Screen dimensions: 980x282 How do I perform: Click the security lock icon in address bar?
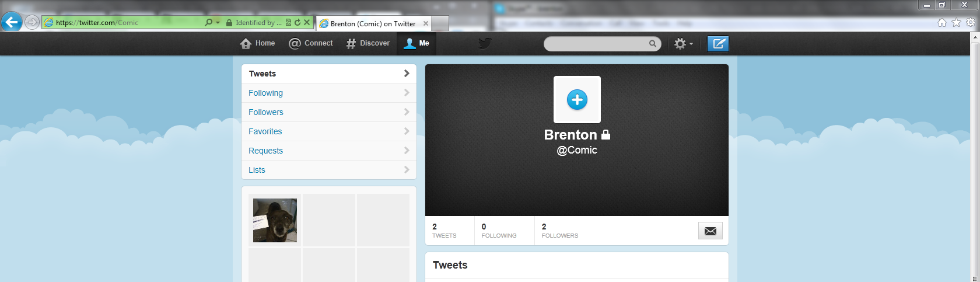(x=229, y=23)
